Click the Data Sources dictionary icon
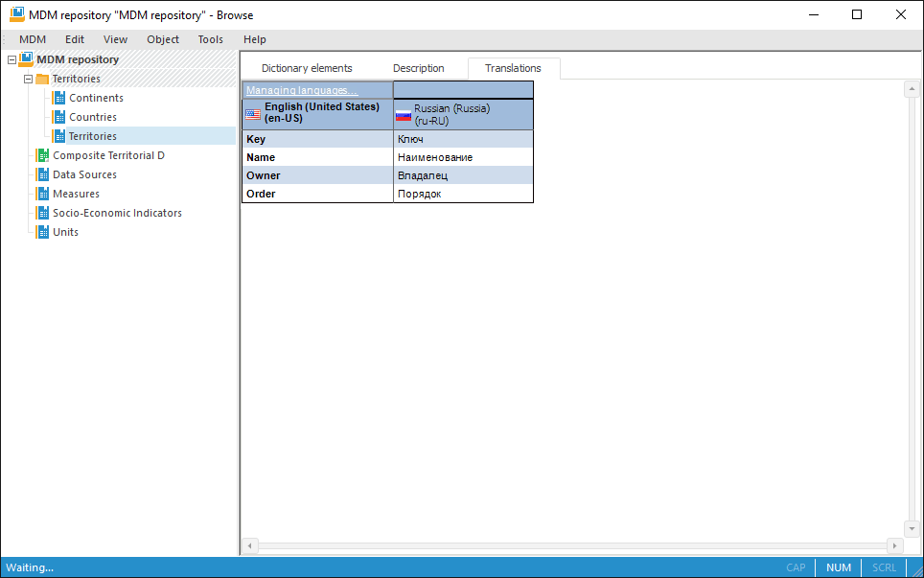Viewport: 924px width, 578px height. 42,174
